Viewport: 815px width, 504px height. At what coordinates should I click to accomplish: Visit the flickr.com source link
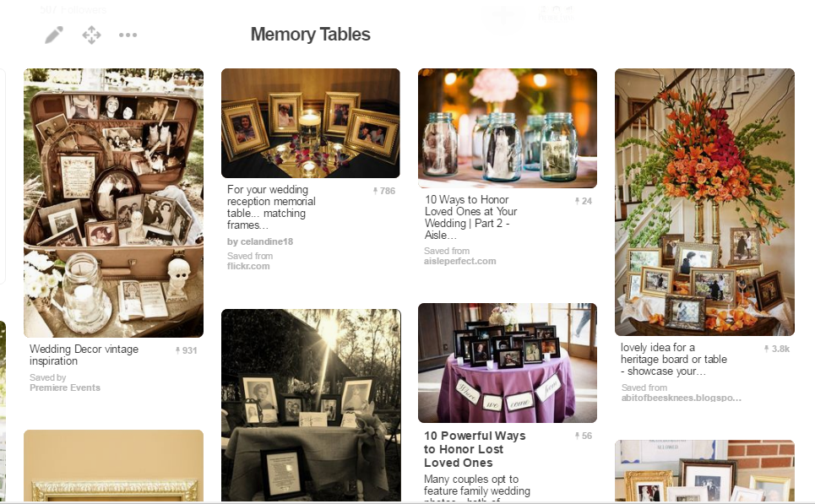248,266
